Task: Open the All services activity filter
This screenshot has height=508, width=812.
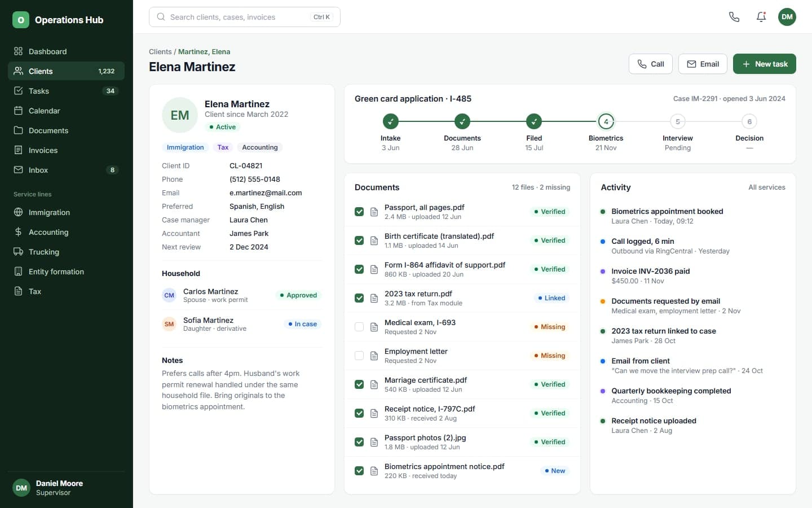Action: point(766,187)
